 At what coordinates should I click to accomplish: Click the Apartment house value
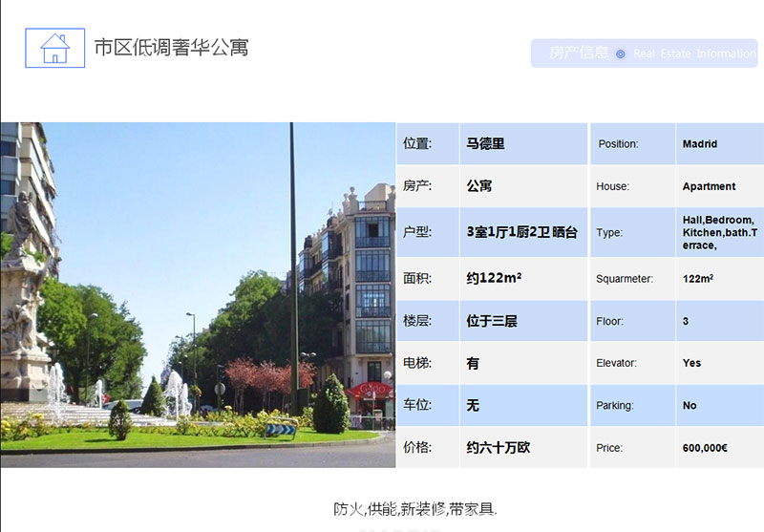tap(709, 186)
